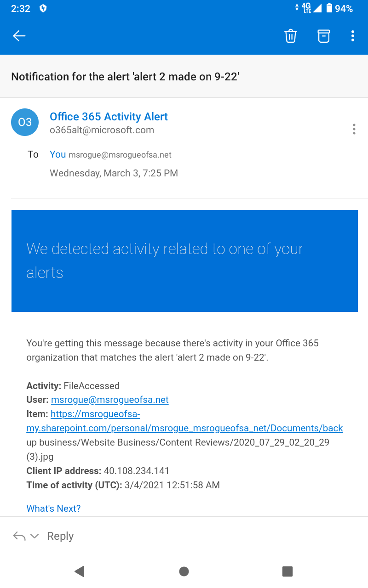Tap the back arrow in header

click(x=19, y=36)
